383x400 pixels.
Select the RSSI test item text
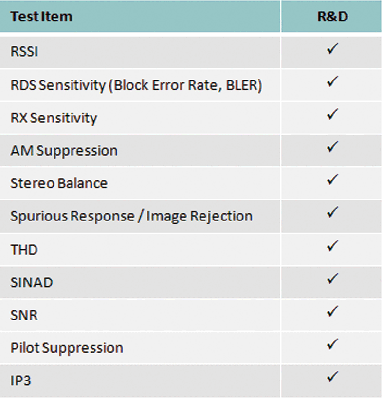click(24, 52)
